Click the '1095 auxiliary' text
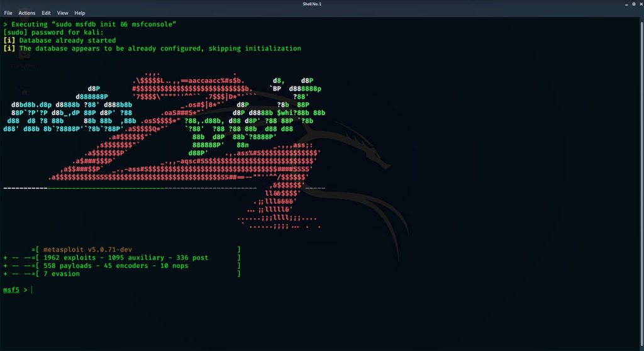The width and height of the screenshot is (644, 351). [136, 258]
